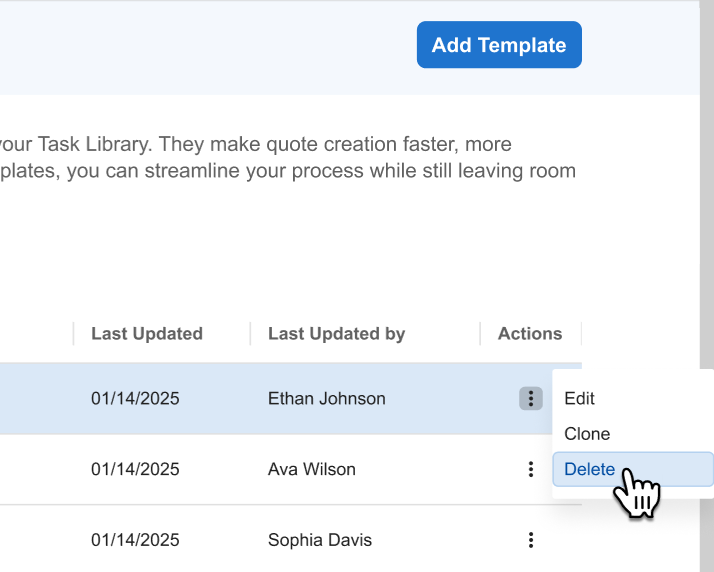Screen dimensions: 714x572
Task: Click the Add Template button
Action: click(498, 45)
